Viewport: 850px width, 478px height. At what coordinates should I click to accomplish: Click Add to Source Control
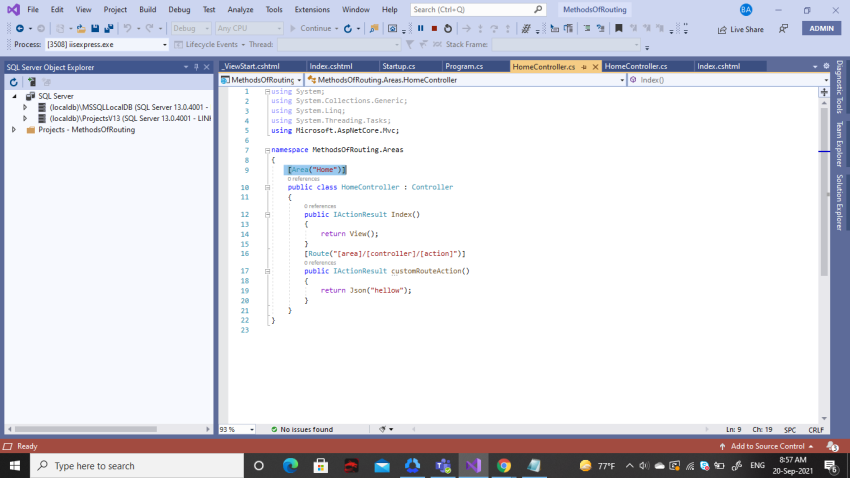tap(766, 446)
